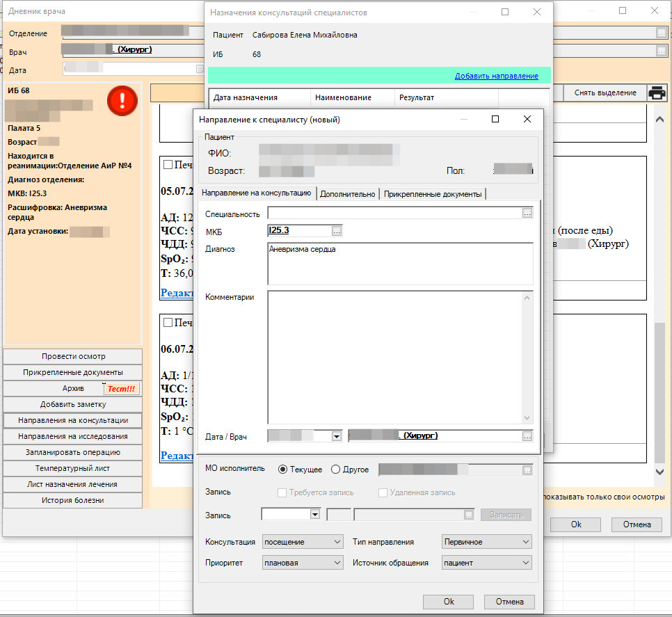Switch to Направление на консультацию tab
The height and width of the screenshot is (617, 672).
256,193
